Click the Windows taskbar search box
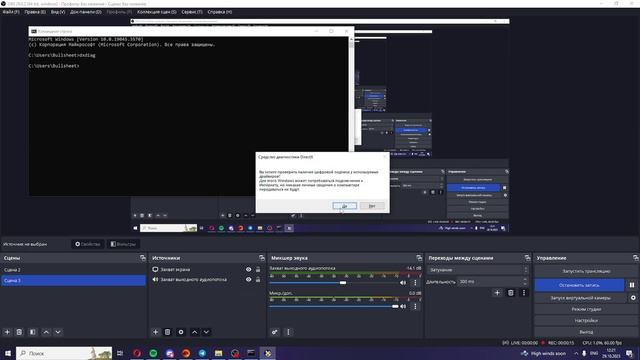 coord(64,353)
